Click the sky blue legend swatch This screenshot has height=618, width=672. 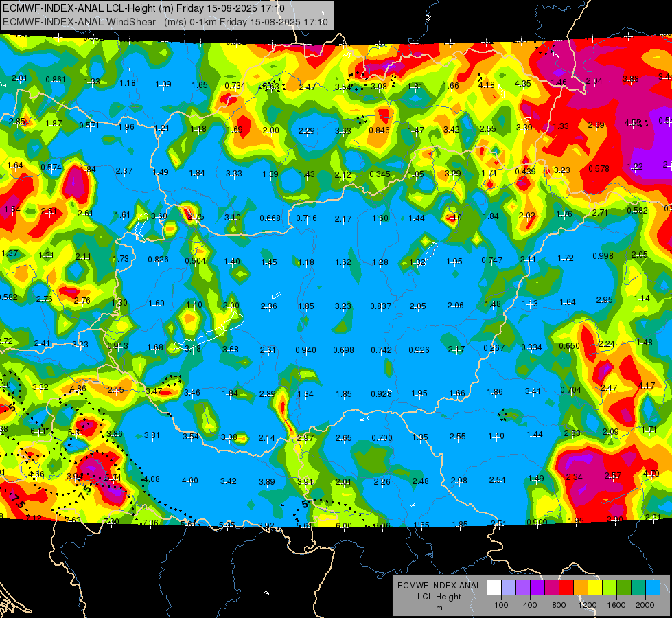[x=652, y=588]
